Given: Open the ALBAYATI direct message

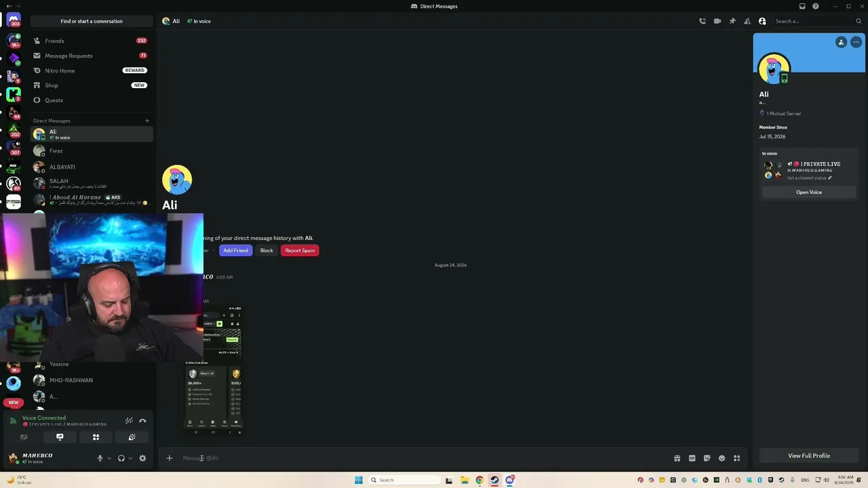Looking at the screenshot, I should [91, 167].
